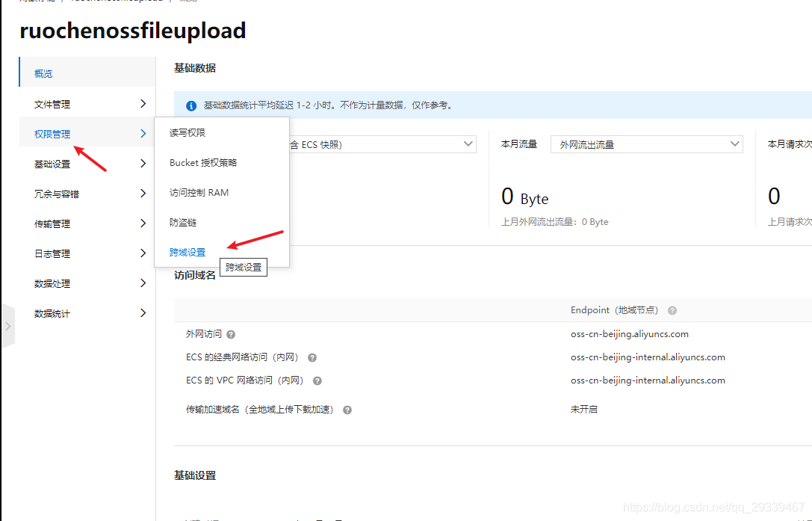Click the help icon next to 外网访问
The height and width of the screenshot is (521, 812).
231,335
